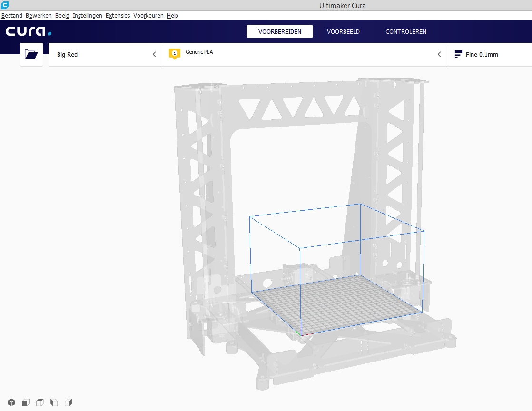The height and width of the screenshot is (411, 532).
Task: Click the Ultimaker Cura window title
Action: pyautogui.click(x=342, y=5)
